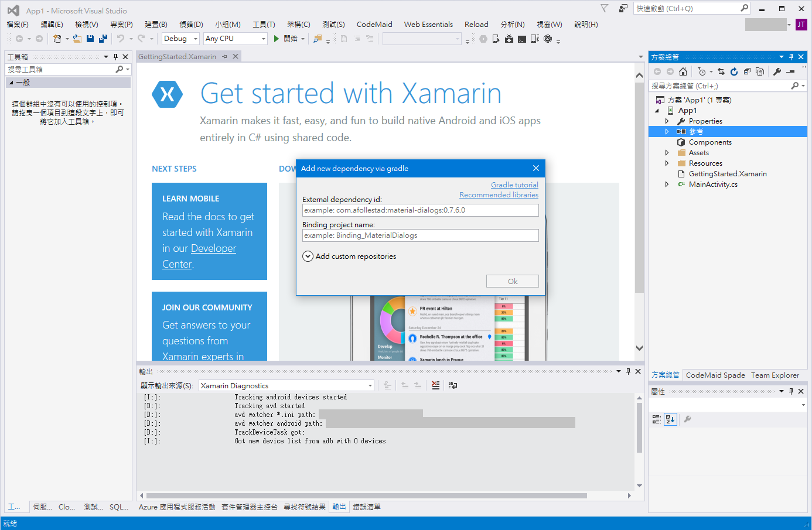Click the Find in Files toolbar icon
Screen dimensions: 812x530
pyautogui.click(x=318, y=39)
